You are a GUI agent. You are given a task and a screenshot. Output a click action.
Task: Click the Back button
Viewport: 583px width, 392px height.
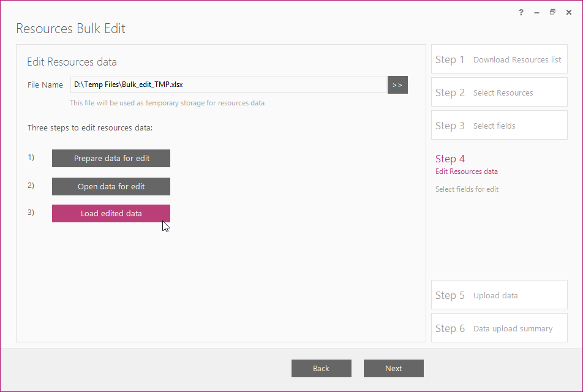[x=322, y=368]
